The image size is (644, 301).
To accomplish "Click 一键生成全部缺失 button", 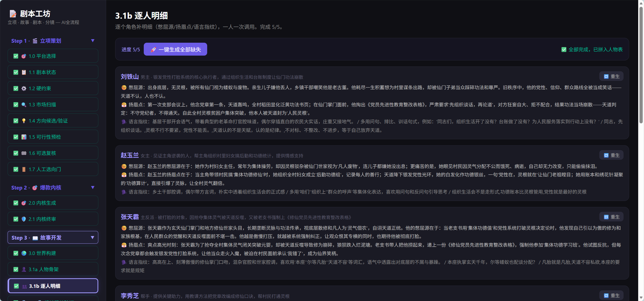I will coord(175,49).
